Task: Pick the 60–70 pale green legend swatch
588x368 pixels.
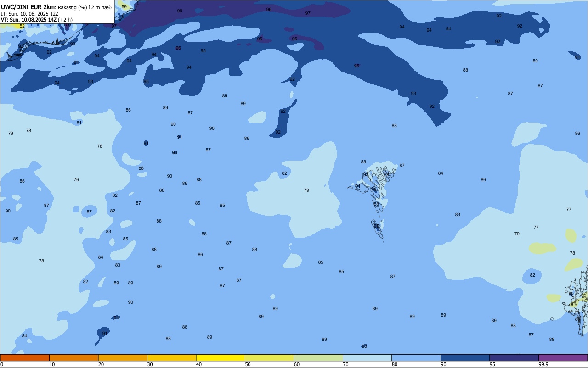Action: pos(318,357)
